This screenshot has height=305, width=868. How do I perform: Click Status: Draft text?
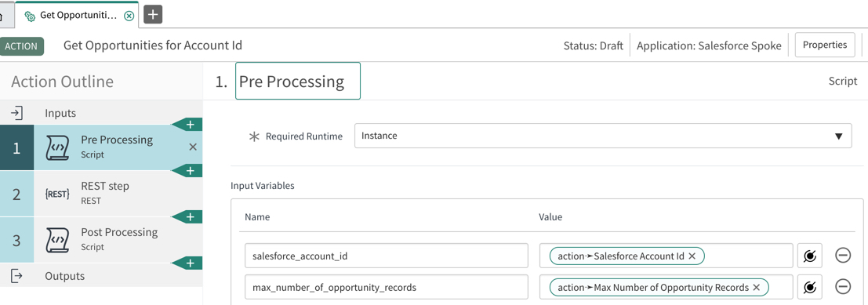coord(594,45)
